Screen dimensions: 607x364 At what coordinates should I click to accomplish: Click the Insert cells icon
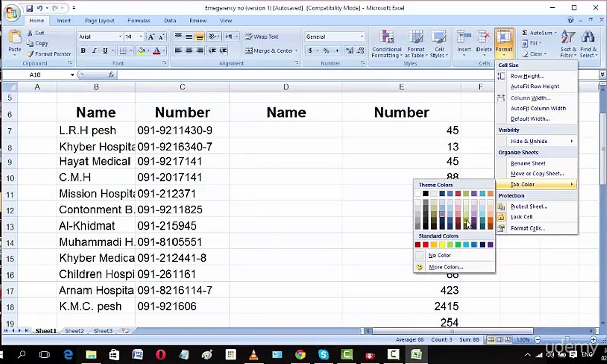pos(464,37)
